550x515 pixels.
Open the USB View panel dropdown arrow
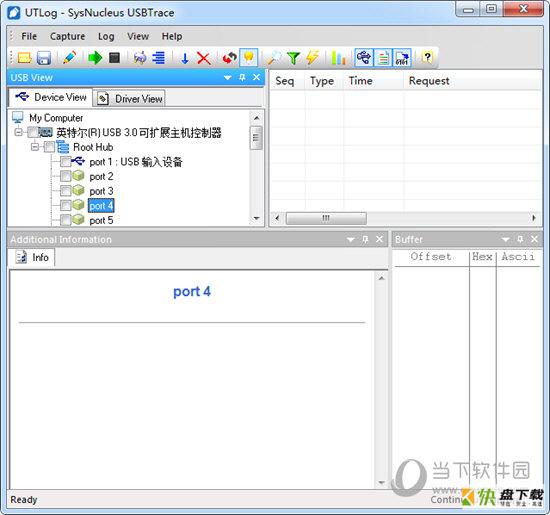click(228, 78)
